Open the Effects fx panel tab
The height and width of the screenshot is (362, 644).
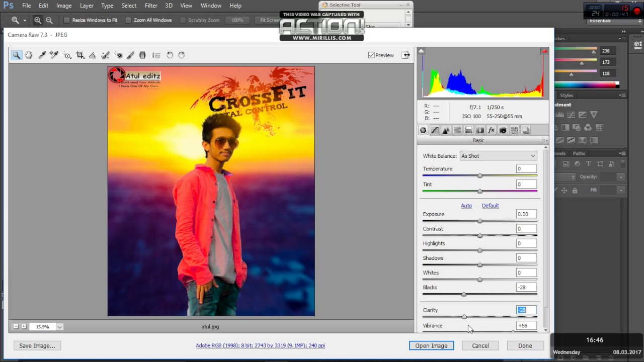[x=491, y=130]
